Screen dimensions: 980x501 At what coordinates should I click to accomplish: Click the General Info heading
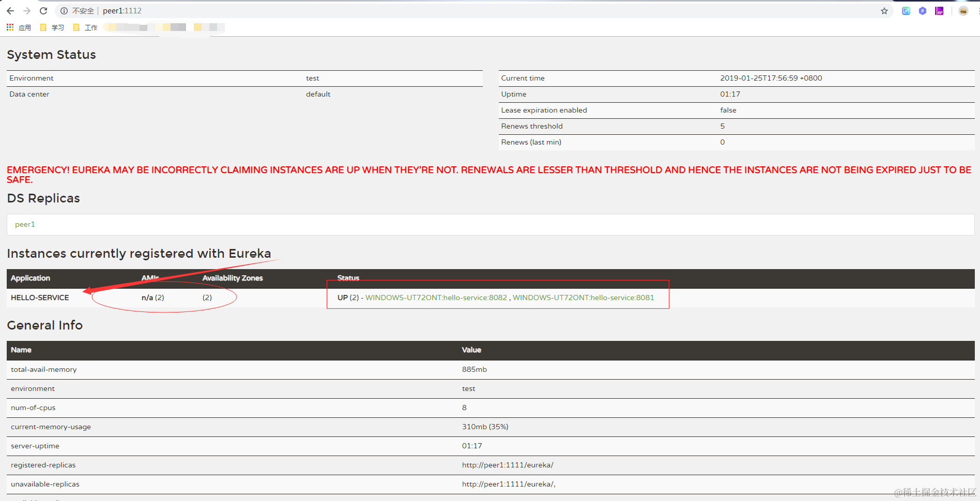tap(44, 325)
